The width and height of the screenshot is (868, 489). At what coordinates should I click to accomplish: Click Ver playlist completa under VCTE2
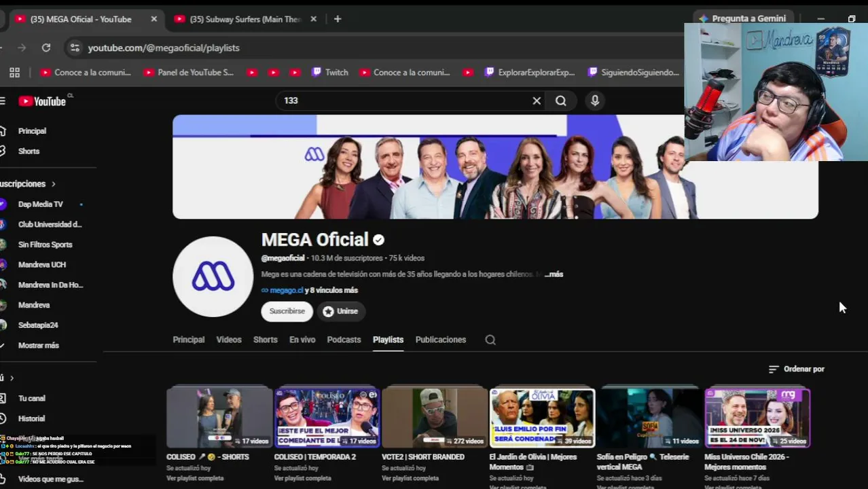coord(410,478)
